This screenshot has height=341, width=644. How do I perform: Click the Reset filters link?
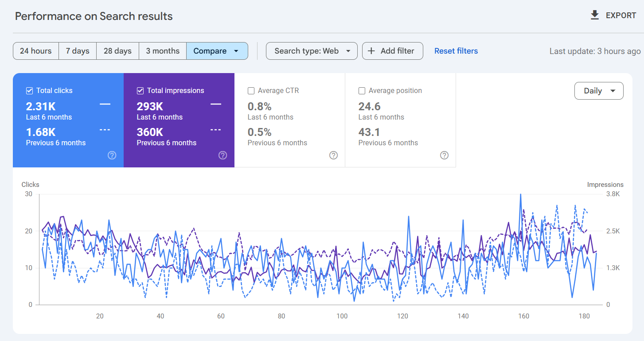(456, 50)
